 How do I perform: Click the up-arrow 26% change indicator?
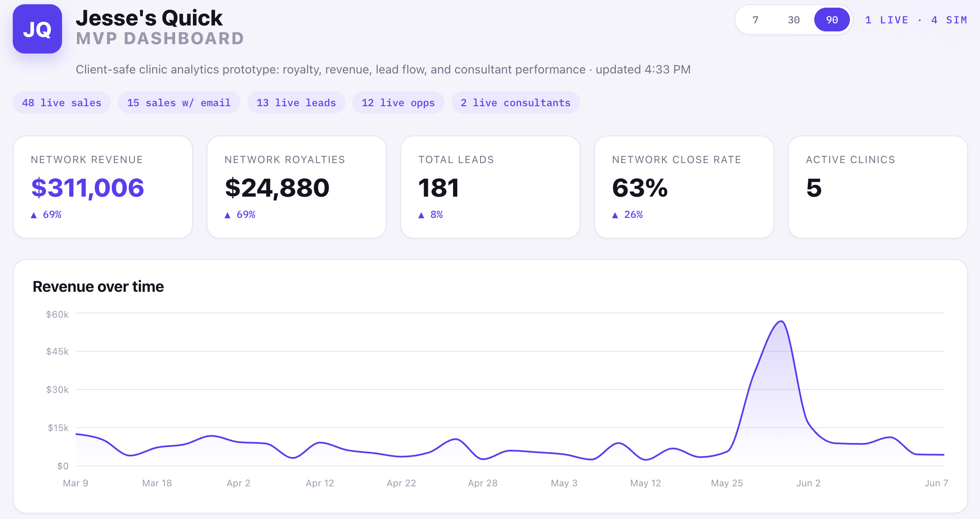(x=627, y=214)
